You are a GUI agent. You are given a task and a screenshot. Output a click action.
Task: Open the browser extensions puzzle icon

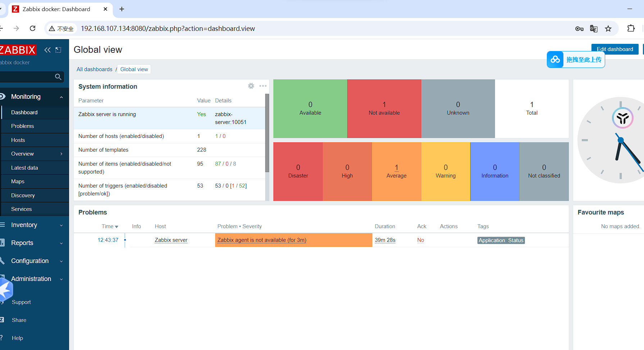coord(631,28)
